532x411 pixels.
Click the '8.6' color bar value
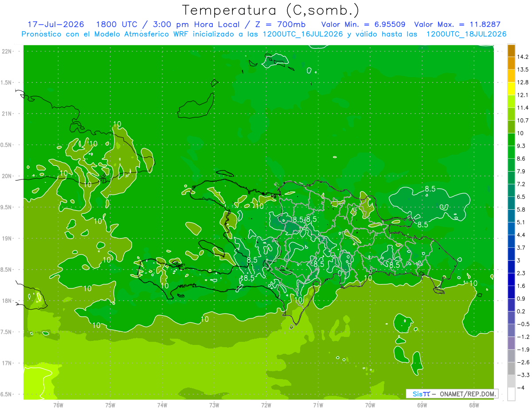[521, 159]
